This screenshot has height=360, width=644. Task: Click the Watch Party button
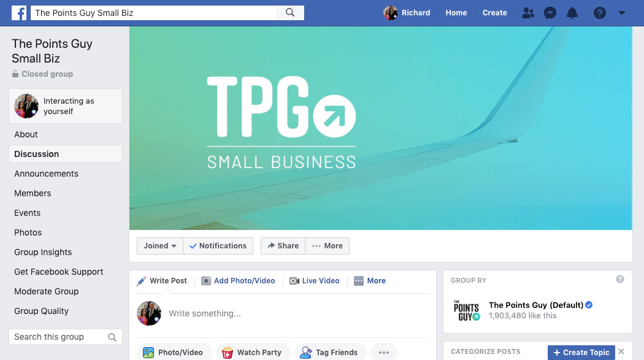coord(253,352)
